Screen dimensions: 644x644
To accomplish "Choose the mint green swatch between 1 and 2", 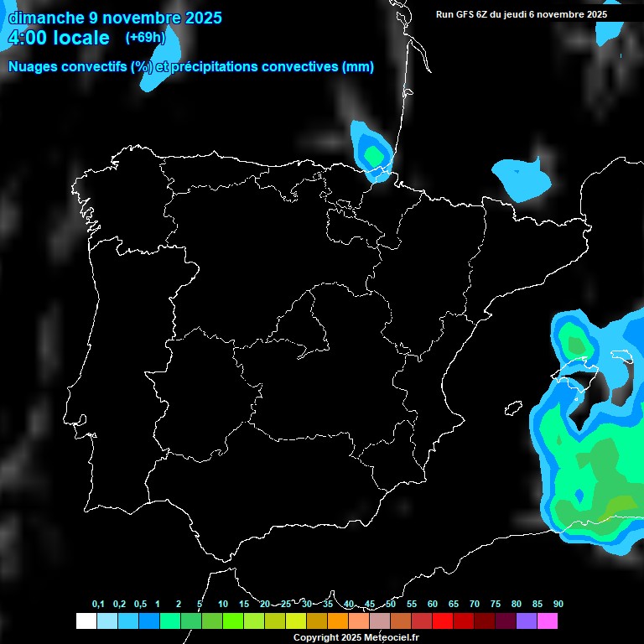I will click(170, 621).
